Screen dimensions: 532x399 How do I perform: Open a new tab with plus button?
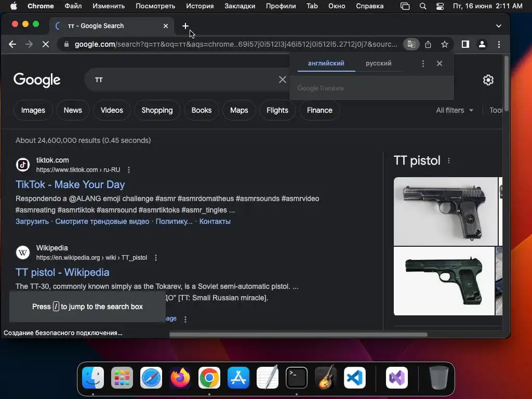(185, 26)
